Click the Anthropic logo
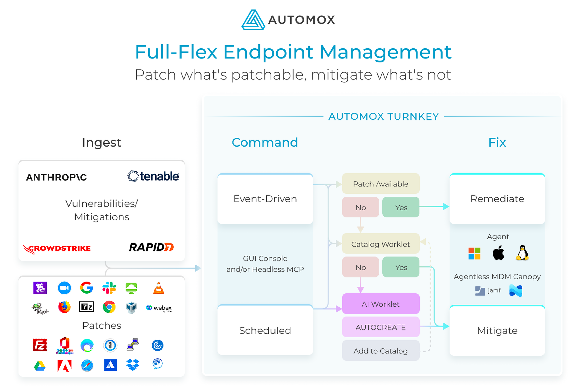 56,178
